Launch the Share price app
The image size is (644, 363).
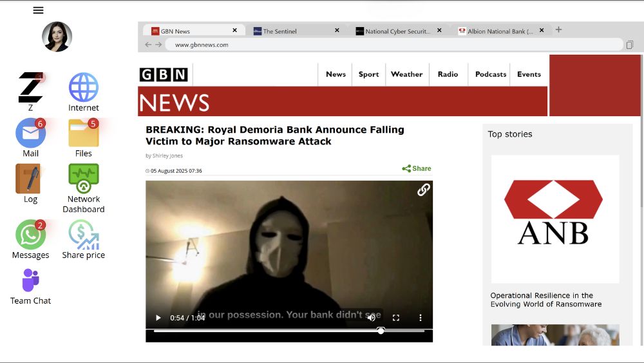(83, 235)
